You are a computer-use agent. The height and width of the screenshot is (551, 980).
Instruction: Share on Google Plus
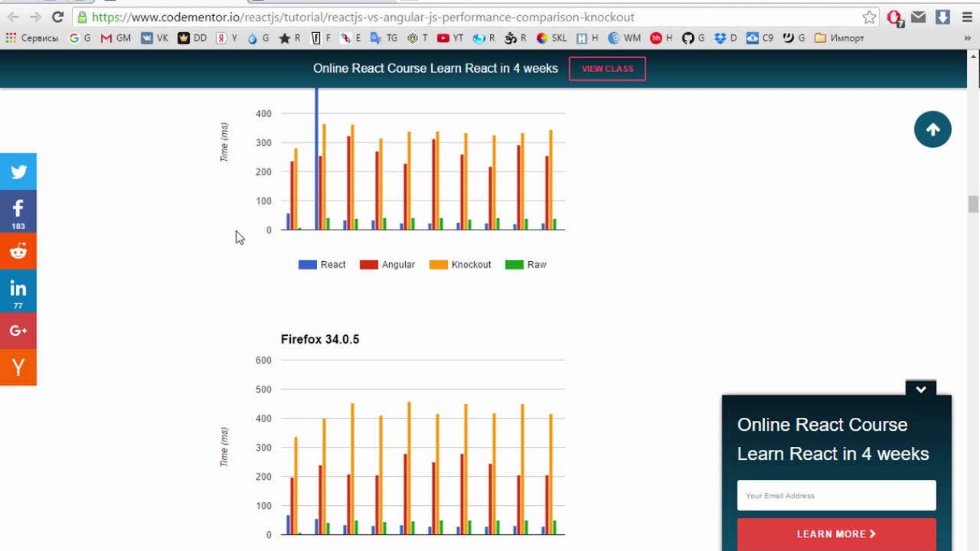(18, 331)
